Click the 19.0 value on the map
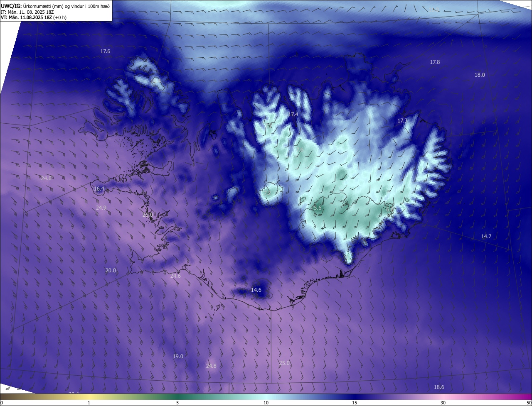 pyautogui.click(x=178, y=357)
